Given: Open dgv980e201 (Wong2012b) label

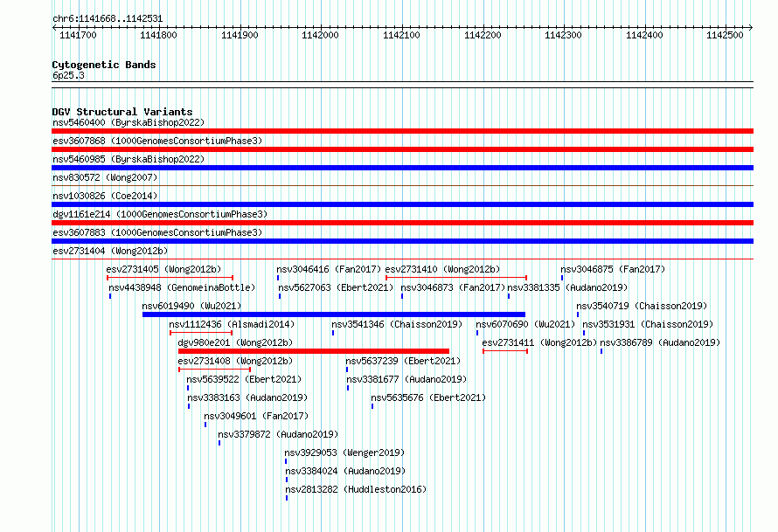Looking at the screenshot, I should [235, 342].
